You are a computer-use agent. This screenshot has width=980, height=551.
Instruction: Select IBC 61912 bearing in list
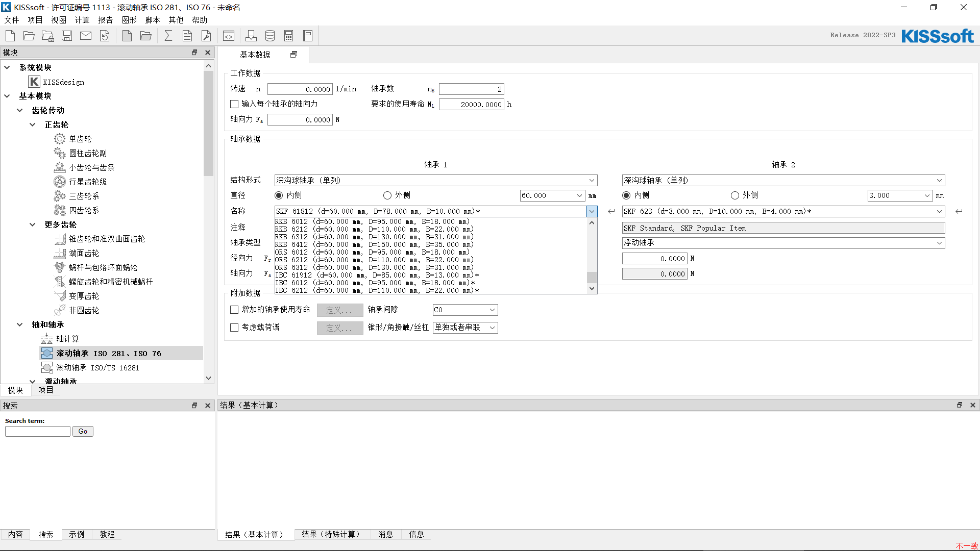pyautogui.click(x=431, y=275)
